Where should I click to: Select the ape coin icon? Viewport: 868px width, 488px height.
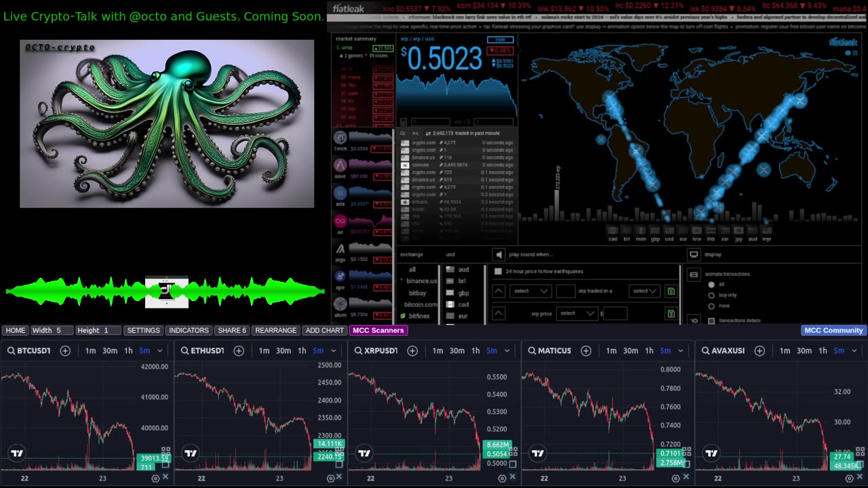[340, 277]
